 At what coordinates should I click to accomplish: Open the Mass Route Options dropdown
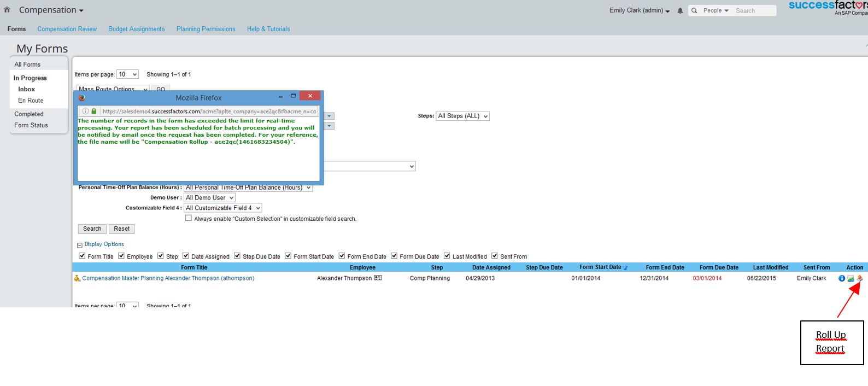113,89
